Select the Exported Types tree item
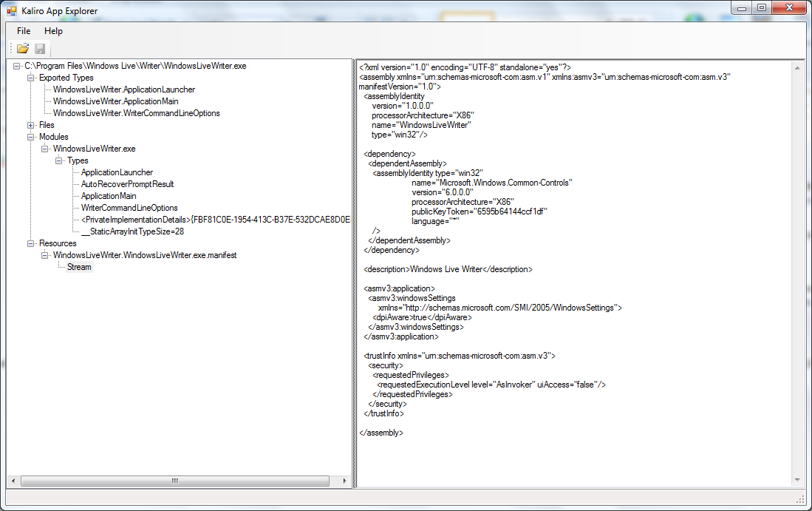This screenshot has width=812, height=511. click(x=66, y=78)
